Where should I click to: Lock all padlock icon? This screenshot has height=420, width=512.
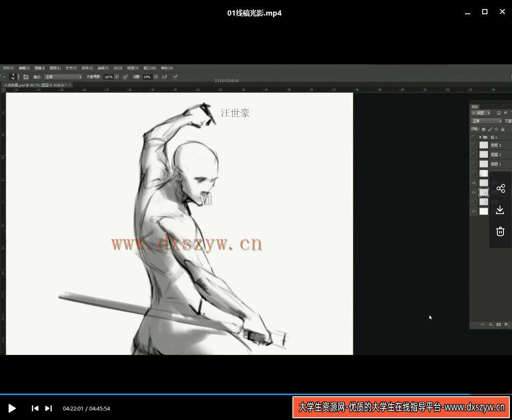point(503,129)
